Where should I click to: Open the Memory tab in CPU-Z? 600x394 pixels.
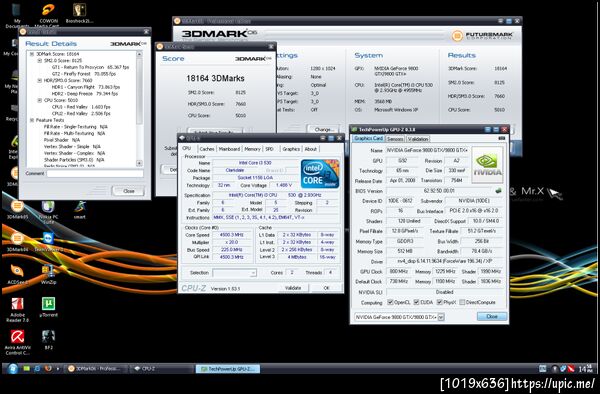pyautogui.click(x=252, y=149)
